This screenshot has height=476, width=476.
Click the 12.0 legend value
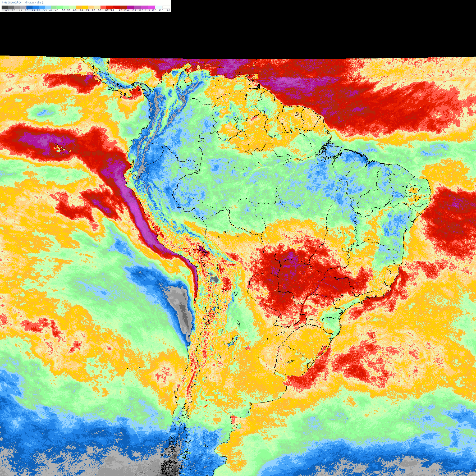(x=154, y=10)
